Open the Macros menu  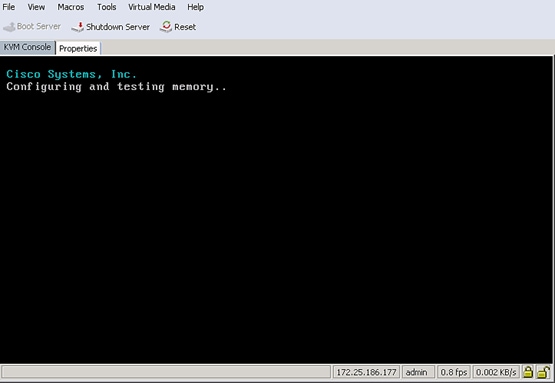coord(71,7)
